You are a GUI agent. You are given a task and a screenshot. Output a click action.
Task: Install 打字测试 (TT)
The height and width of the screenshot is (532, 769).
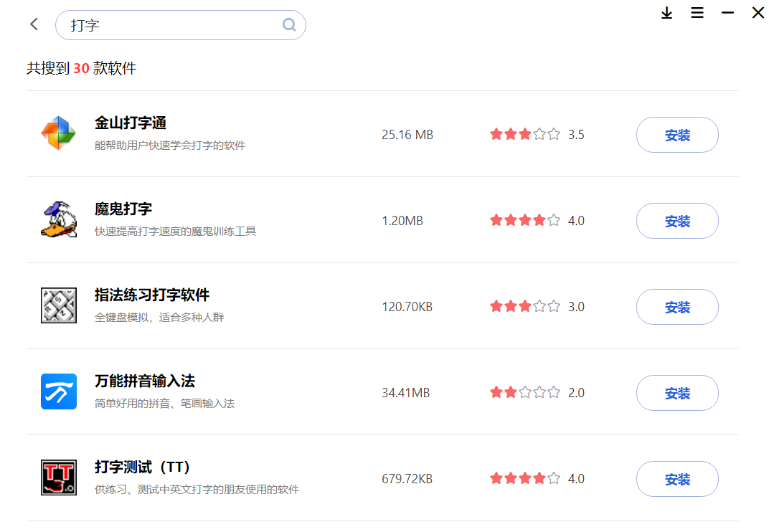677,479
